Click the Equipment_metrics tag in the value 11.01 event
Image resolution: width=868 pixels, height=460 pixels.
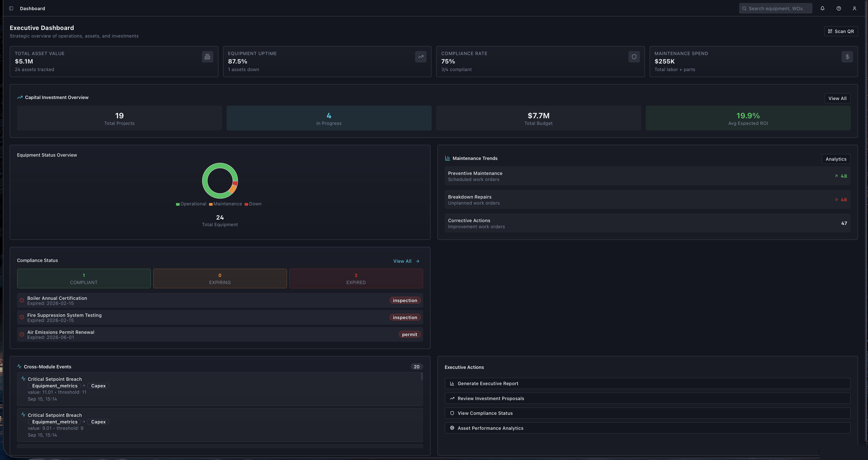click(x=55, y=386)
